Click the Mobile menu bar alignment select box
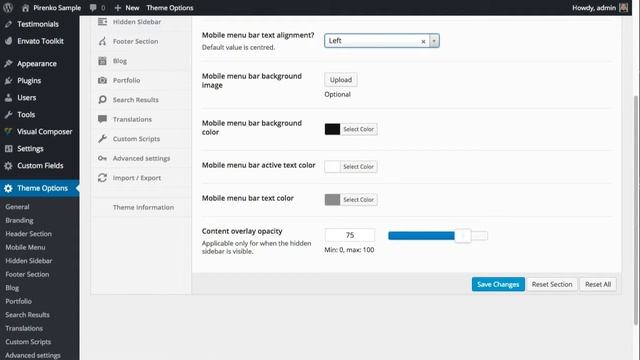640x360 pixels. click(x=382, y=41)
